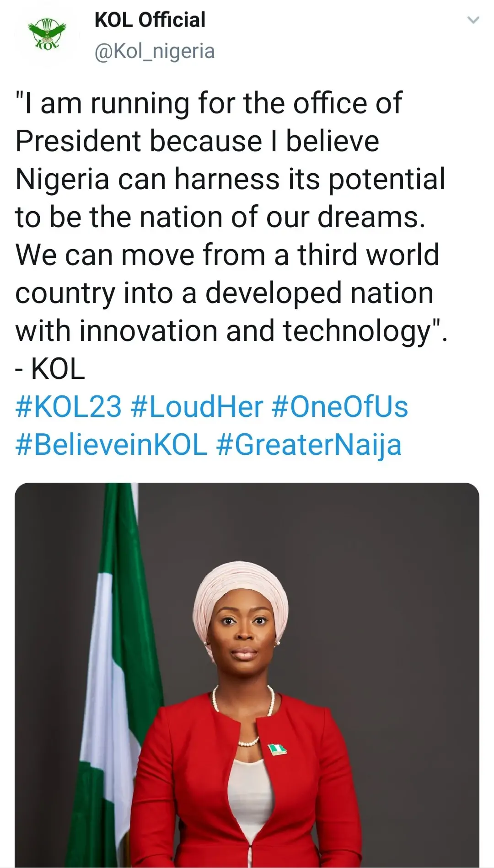Click the Nigerian flag lapel pin

tap(277, 749)
